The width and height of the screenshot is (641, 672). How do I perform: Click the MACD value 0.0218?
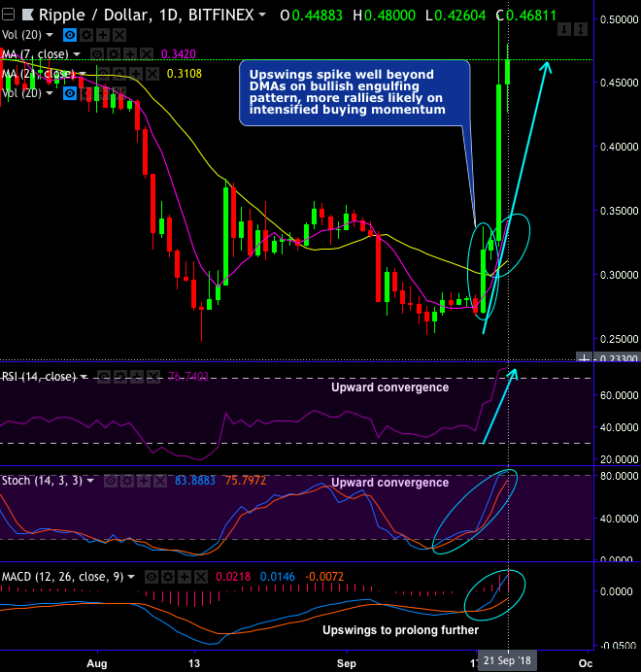tap(233, 577)
